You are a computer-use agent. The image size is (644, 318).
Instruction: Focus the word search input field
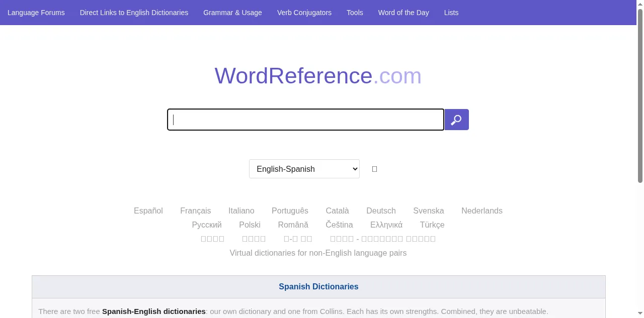click(x=306, y=120)
